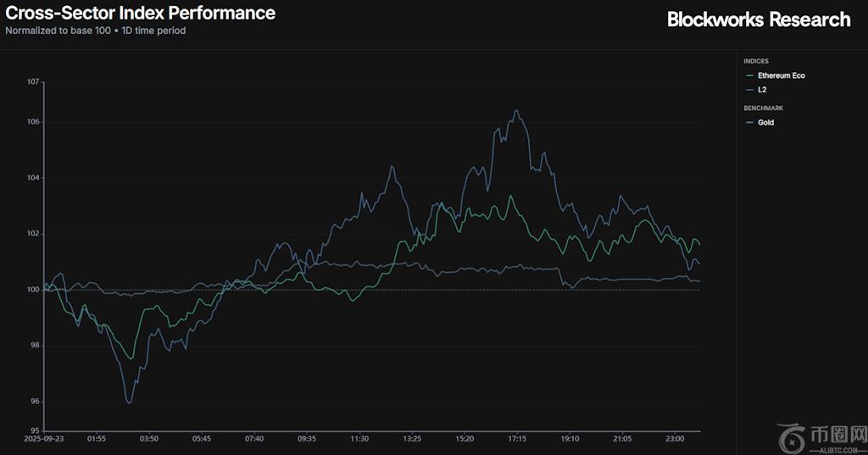The width and height of the screenshot is (868, 455).
Task: Select the 17:15 time axis label
Action: tap(517, 439)
